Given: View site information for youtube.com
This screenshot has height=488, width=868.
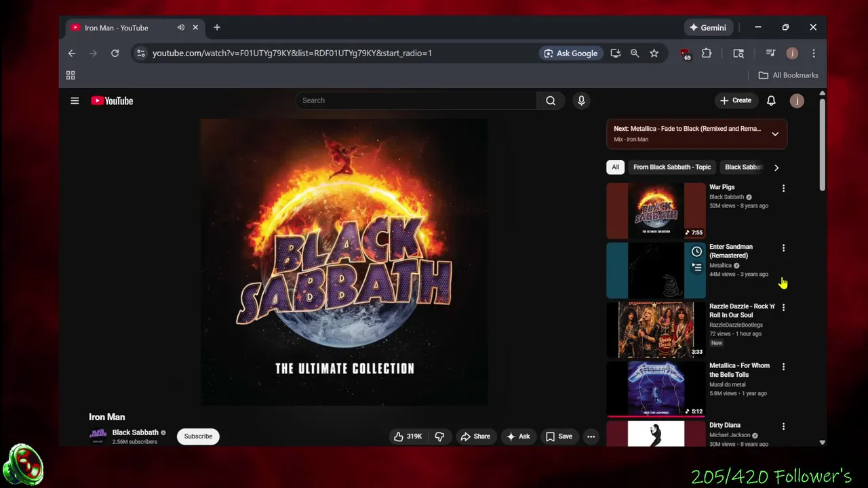Looking at the screenshot, I should [x=140, y=53].
